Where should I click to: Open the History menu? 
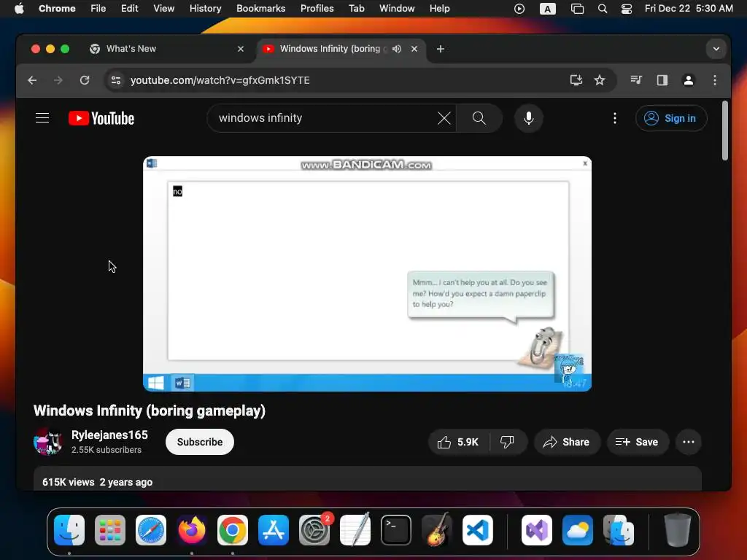pyautogui.click(x=205, y=8)
